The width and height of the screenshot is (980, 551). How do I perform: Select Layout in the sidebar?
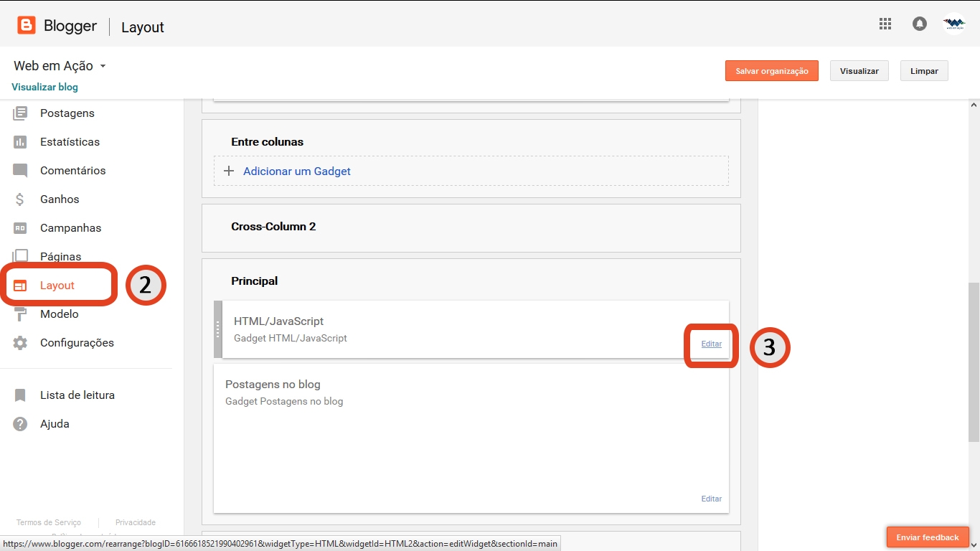[57, 286]
